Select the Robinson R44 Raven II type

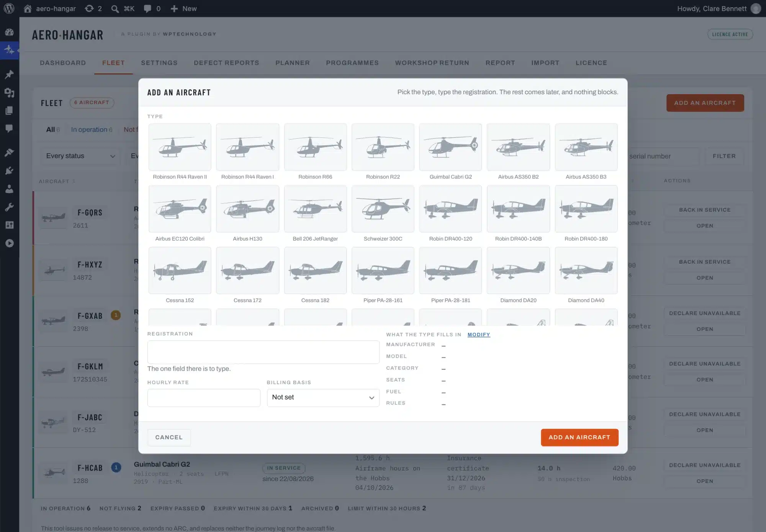tap(180, 152)
